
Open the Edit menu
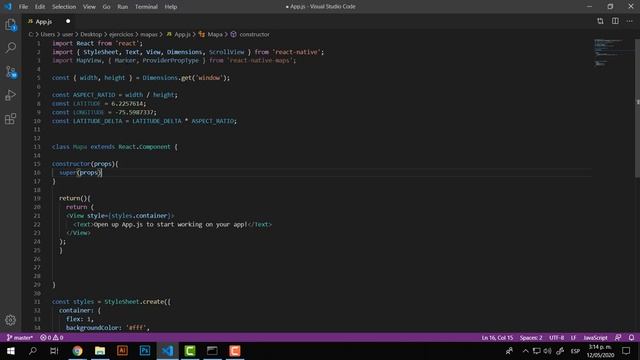coord(40,7)
